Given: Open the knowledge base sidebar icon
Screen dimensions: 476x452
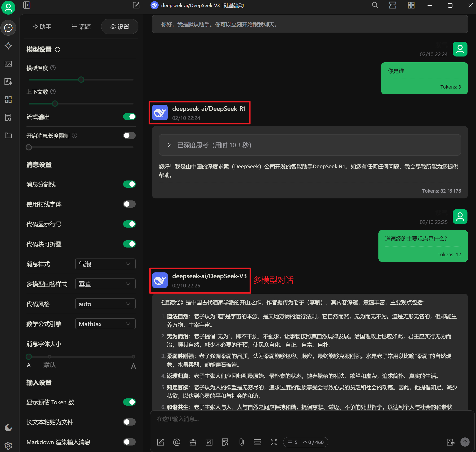Looking at the screenshot, I should pyautogui.click(x=9, y=117).
